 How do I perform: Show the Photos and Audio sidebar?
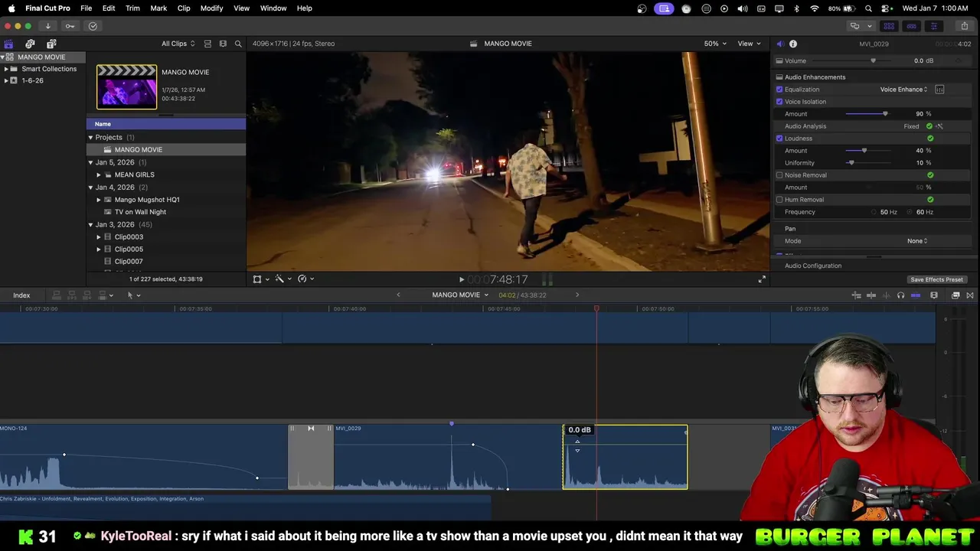30,44
